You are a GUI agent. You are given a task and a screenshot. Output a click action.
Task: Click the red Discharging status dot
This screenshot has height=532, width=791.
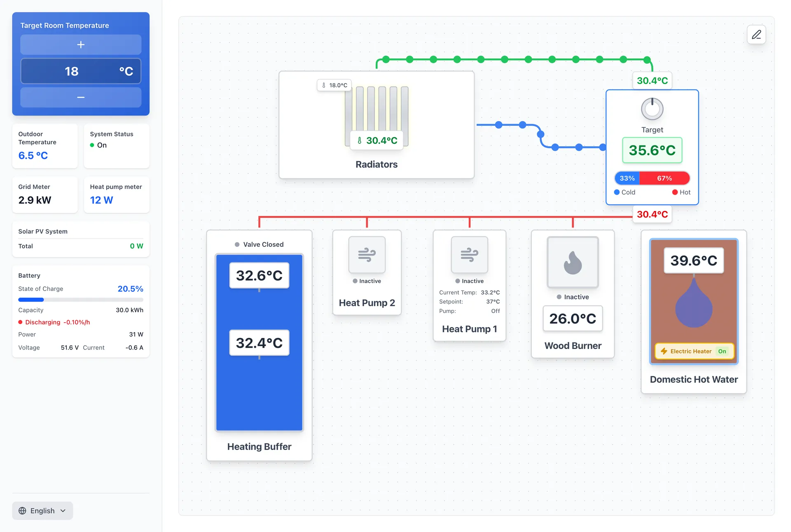coord(20,322)
